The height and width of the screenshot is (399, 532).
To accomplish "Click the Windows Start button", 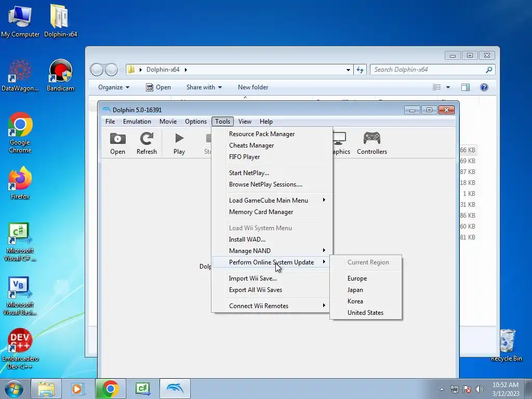I will point(14,389).
